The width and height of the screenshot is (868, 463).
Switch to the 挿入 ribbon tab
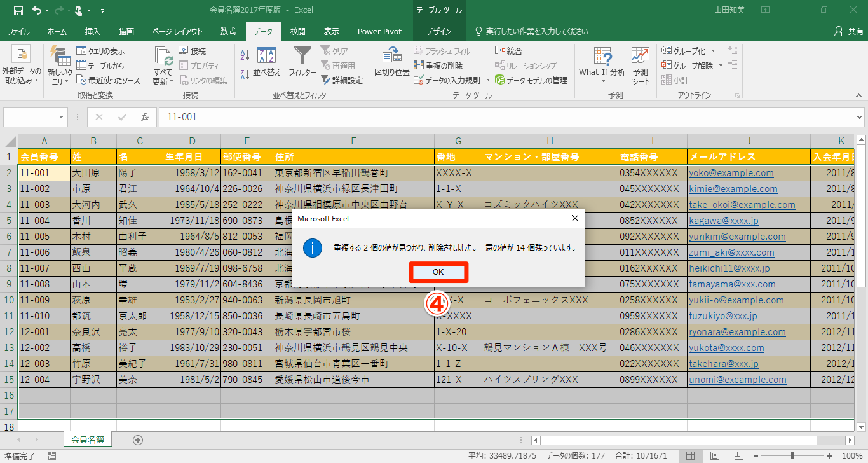coord(93,31)
